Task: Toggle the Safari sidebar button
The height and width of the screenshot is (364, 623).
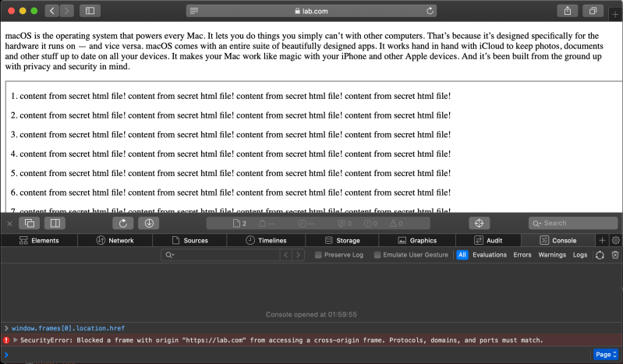Action: coord(90,11)
